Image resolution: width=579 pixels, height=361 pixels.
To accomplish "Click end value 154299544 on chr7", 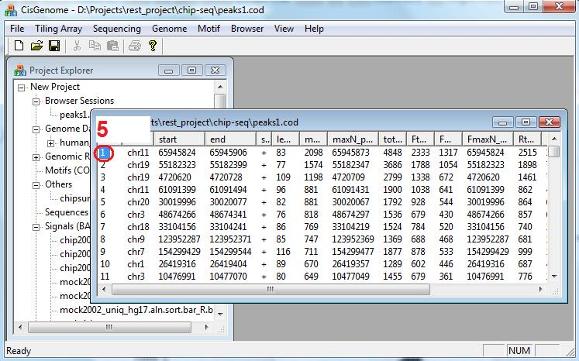I will (x=230, y=252).
